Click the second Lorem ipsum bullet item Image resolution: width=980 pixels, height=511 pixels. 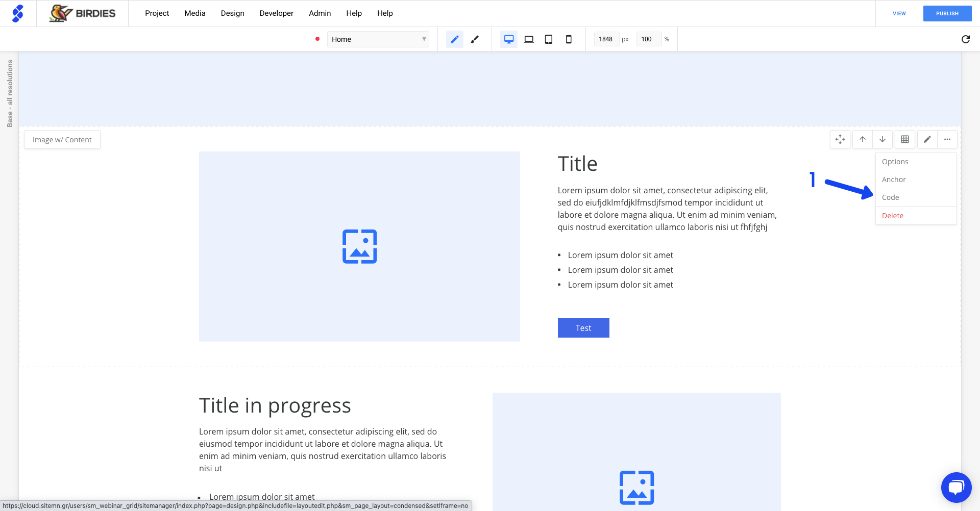click(x=621, y=270)
